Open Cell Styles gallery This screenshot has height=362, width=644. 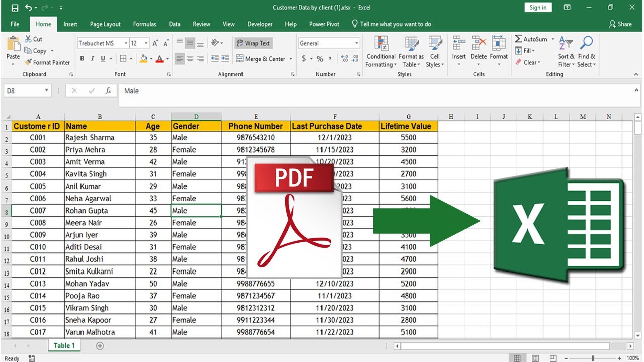click(x=435, y=52)
